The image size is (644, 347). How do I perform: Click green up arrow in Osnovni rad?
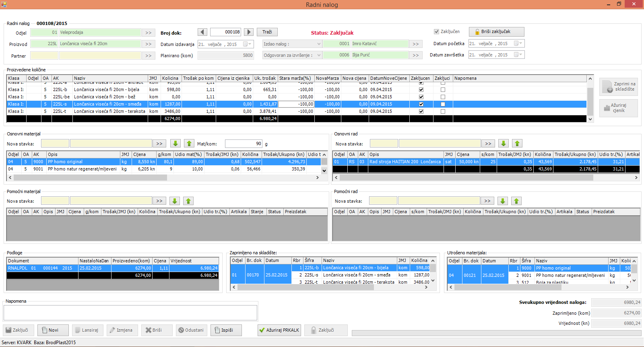point(517,143)
